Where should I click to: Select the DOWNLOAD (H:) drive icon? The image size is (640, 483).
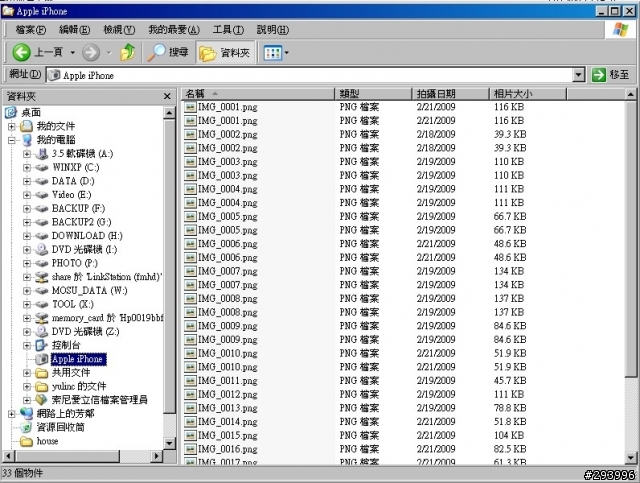click(x=41, y=236)
